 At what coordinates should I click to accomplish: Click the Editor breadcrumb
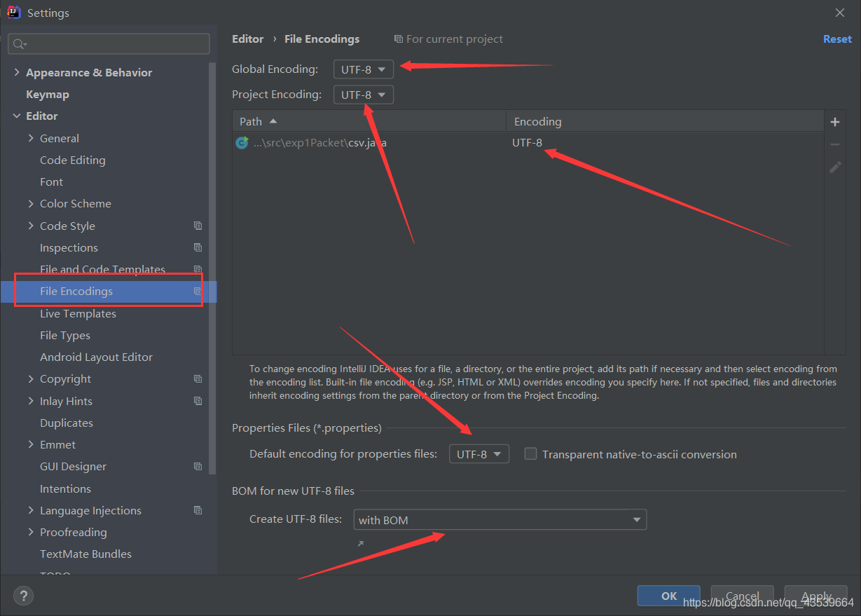tap(248, 39)
